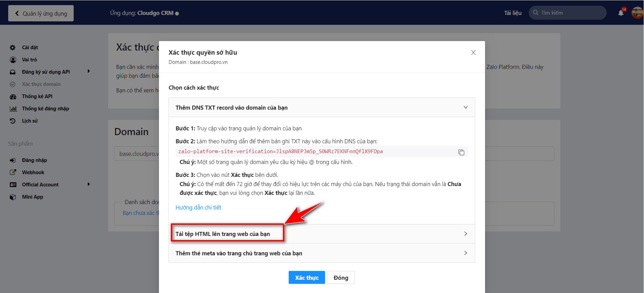644x293 pixels.
Task: Click the Xác thực domain check icon
Action: [x=13, y=84]
